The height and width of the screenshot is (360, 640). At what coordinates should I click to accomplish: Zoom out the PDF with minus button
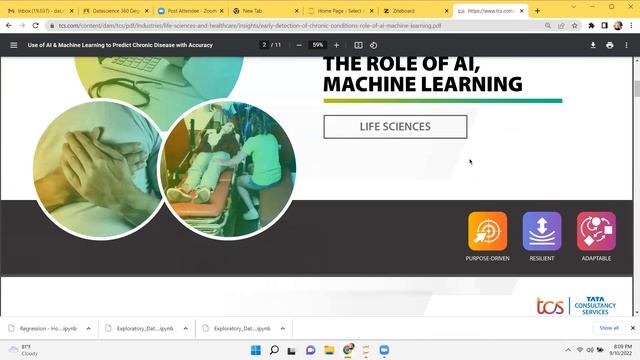click(299, 45)
